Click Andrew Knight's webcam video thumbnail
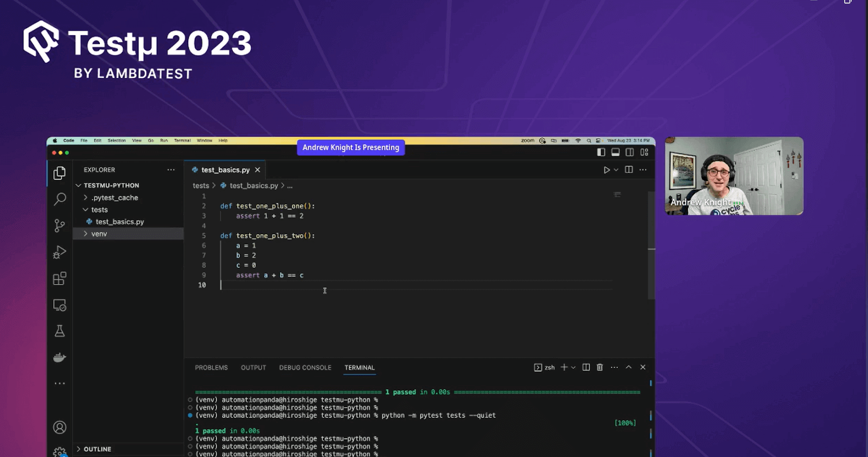The width and height of the screenshot is (868, 457). coord(734,176)
